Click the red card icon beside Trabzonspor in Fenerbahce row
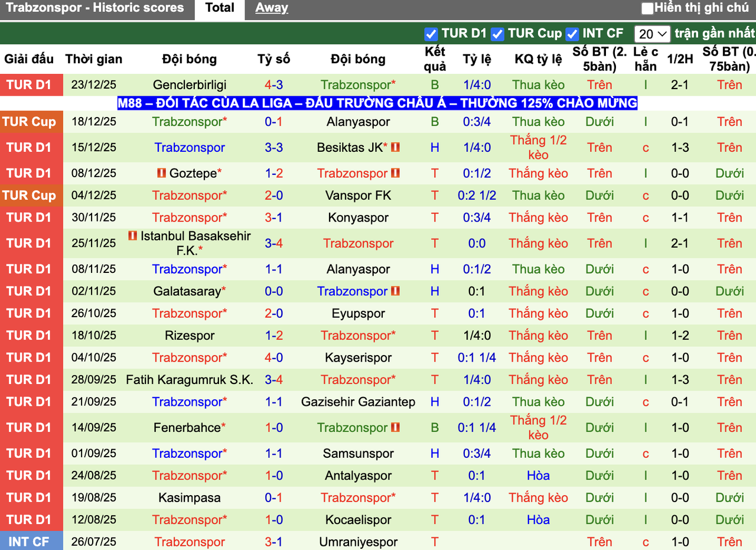Screen dimensions: 756x550 coord(394,428)
